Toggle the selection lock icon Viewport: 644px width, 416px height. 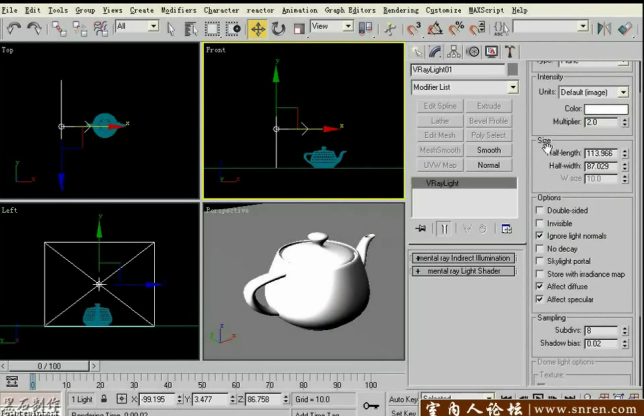(x=104, y=399)
